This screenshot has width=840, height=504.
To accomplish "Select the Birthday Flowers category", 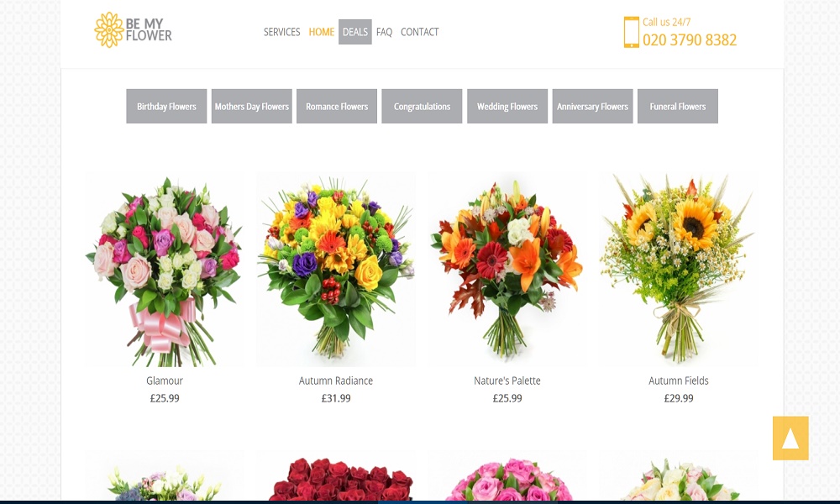I will pyautogui.click(x=166, y=107).
